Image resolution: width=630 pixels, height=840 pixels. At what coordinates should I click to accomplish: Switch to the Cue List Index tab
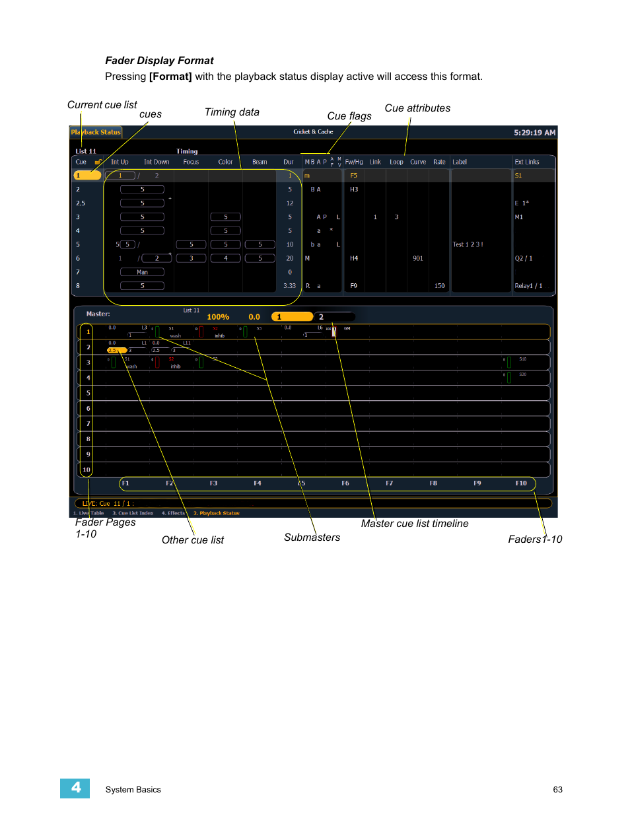(x=133, y=513)
